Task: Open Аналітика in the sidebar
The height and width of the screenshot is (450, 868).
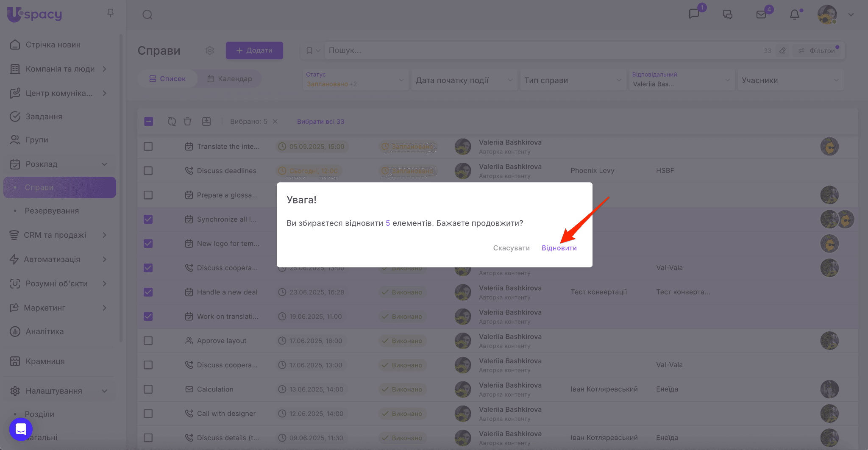Action: [45, 331]
